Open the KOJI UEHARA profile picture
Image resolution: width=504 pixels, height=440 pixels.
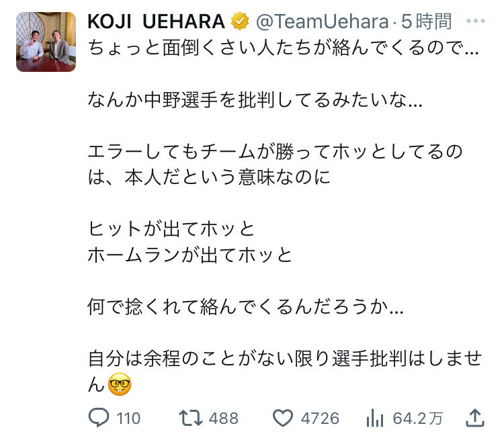click(x=46, y=41)
